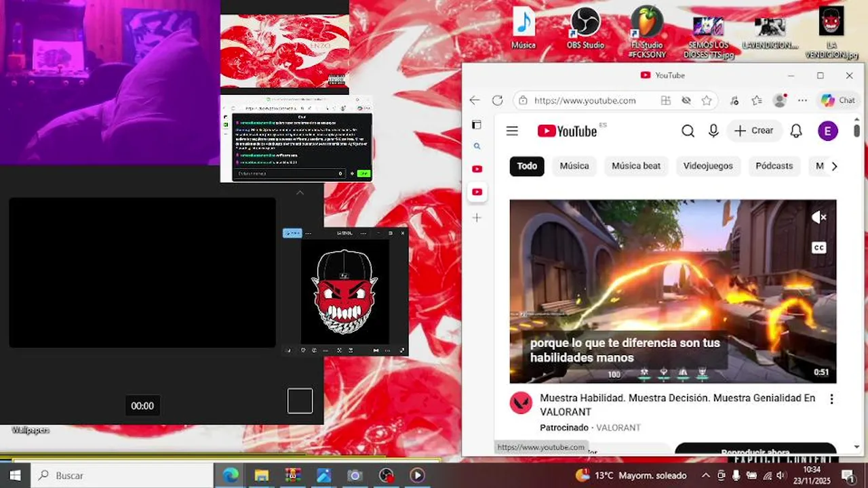Filter by Videojuegos chip
The image size is (868, 488).
(708, 166)
